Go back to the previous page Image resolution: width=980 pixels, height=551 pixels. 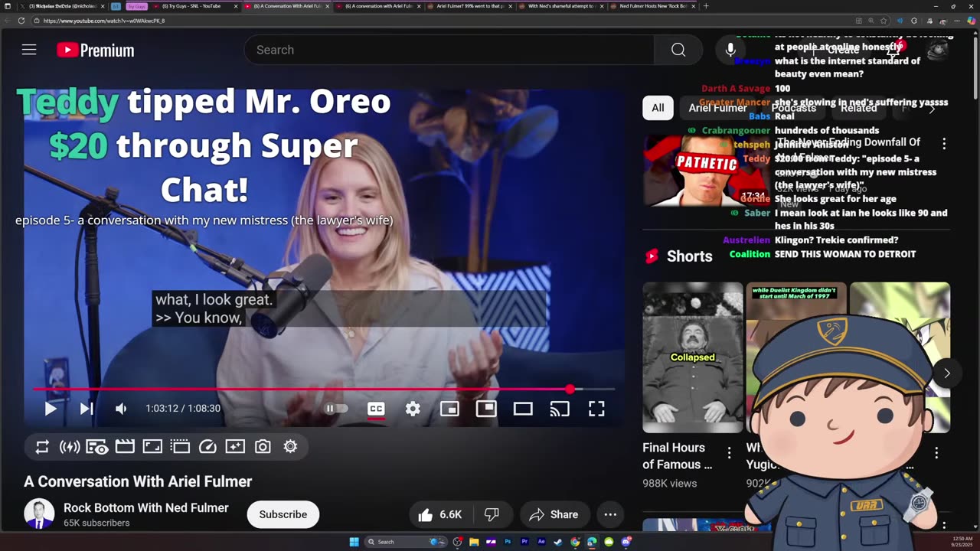click(x=8, y=21)
